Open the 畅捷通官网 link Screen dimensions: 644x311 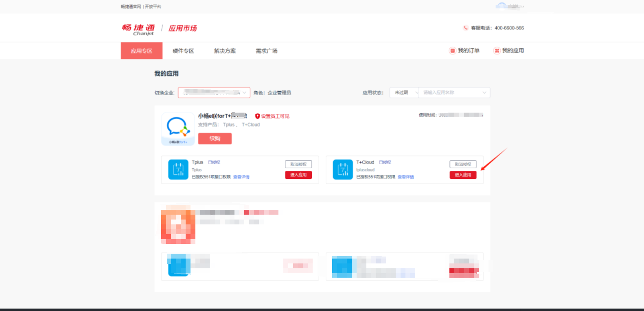[x=131, y=7]
